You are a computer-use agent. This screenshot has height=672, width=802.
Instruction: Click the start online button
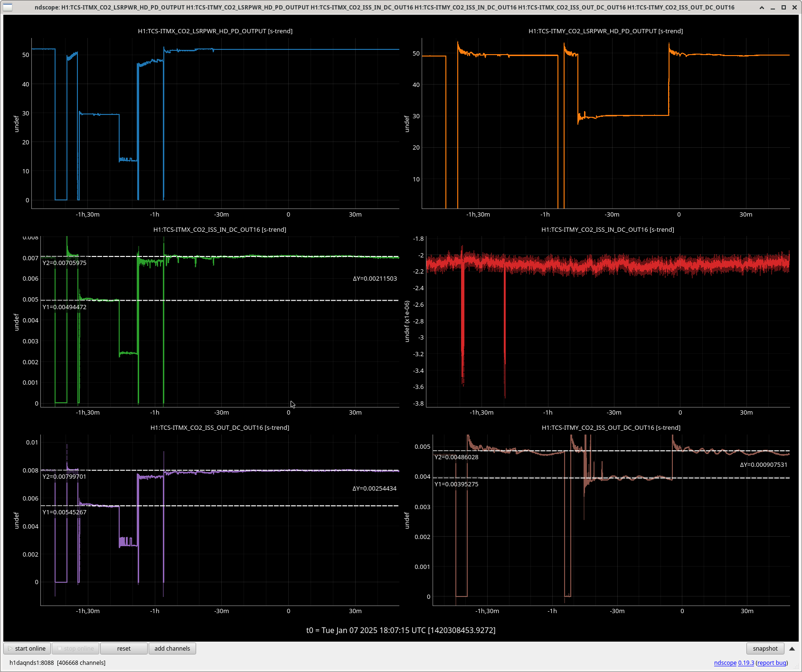27,648
